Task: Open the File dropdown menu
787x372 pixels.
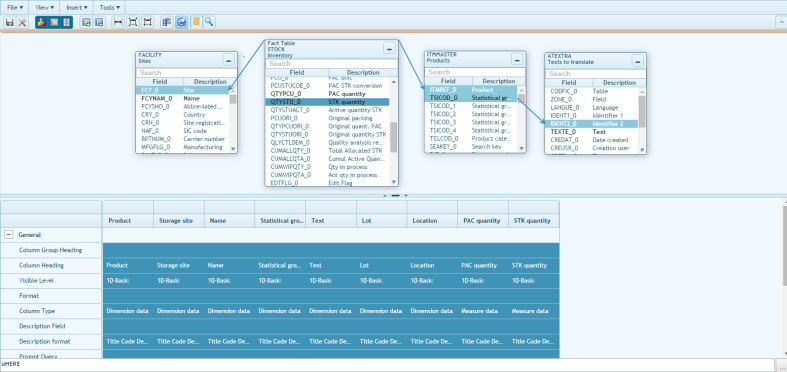Action: click(x=15, y=8)
